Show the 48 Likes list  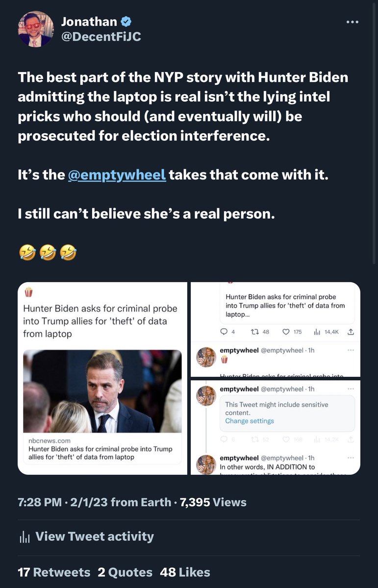(x=185, y=572)
